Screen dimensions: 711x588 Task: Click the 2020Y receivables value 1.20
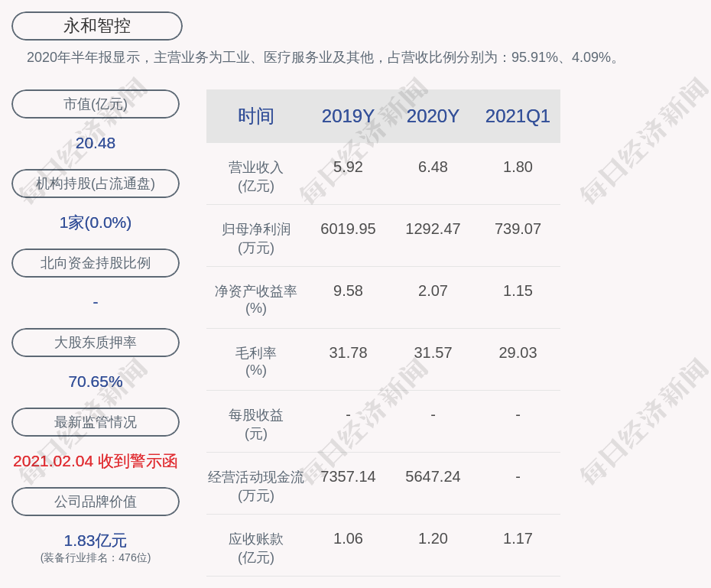point(433,538)
